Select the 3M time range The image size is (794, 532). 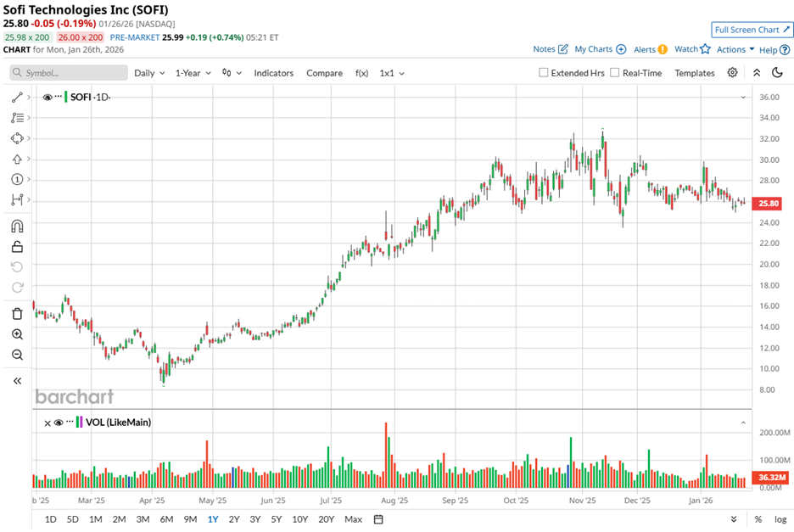pos(143,519)
